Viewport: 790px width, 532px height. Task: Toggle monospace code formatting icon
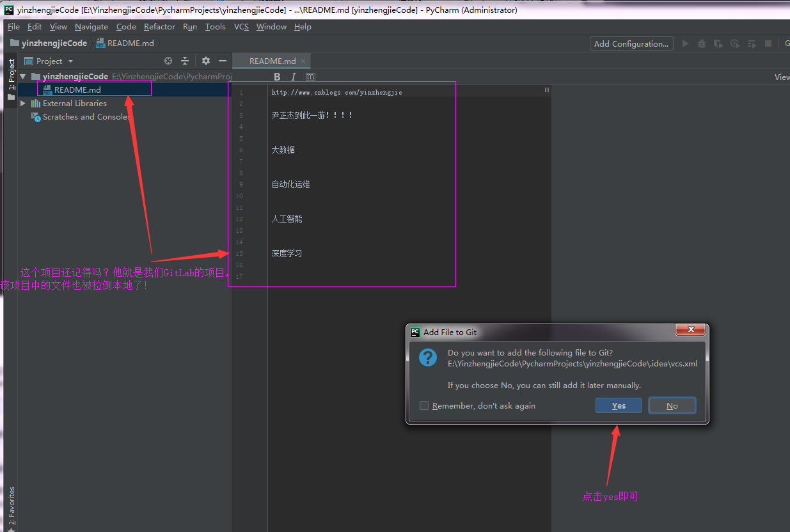click(x=310, y=77)
